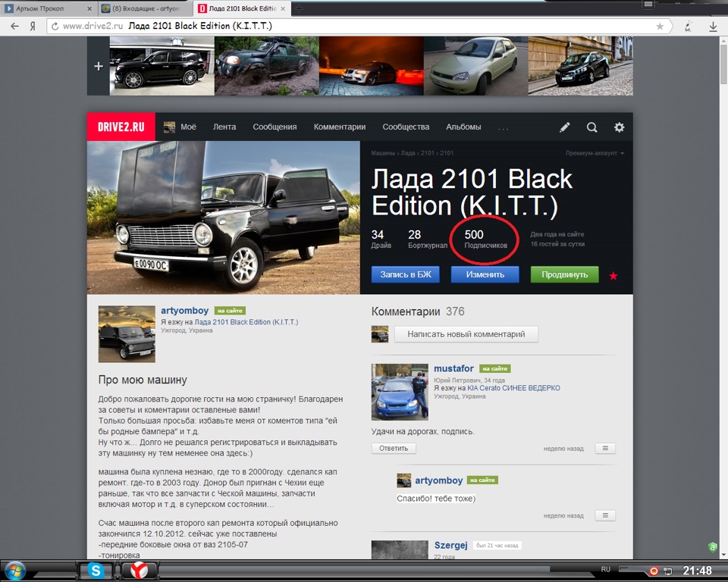View mustafor's blue car avatar

400,392
